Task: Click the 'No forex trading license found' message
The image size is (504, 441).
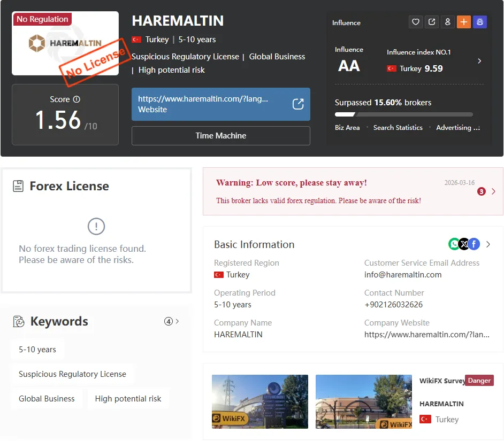Action: 82,254
